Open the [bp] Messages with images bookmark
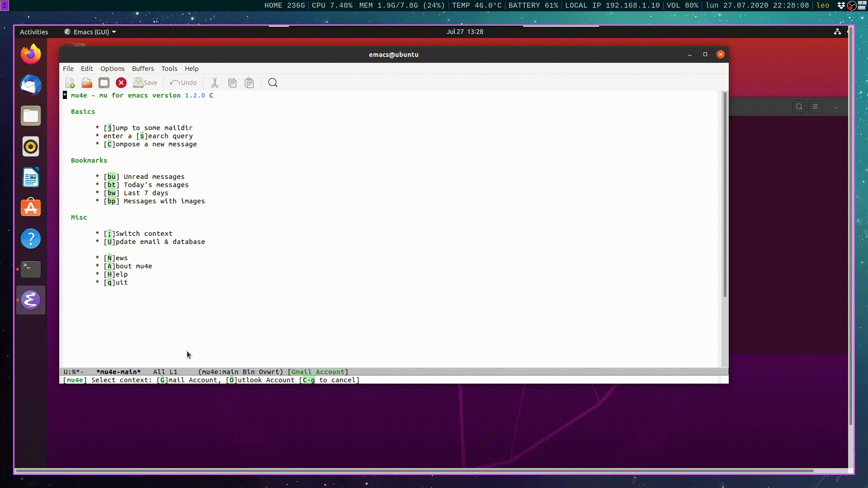 154,201
